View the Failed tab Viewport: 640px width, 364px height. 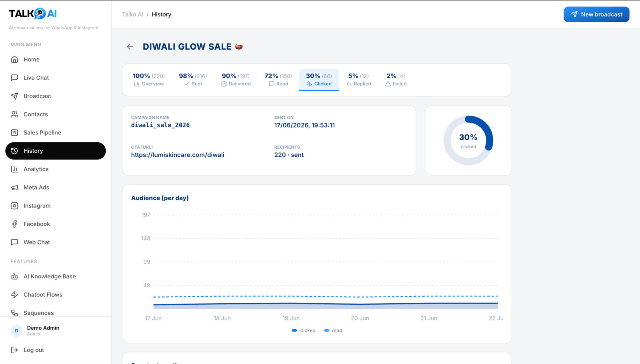coord(396,79)
